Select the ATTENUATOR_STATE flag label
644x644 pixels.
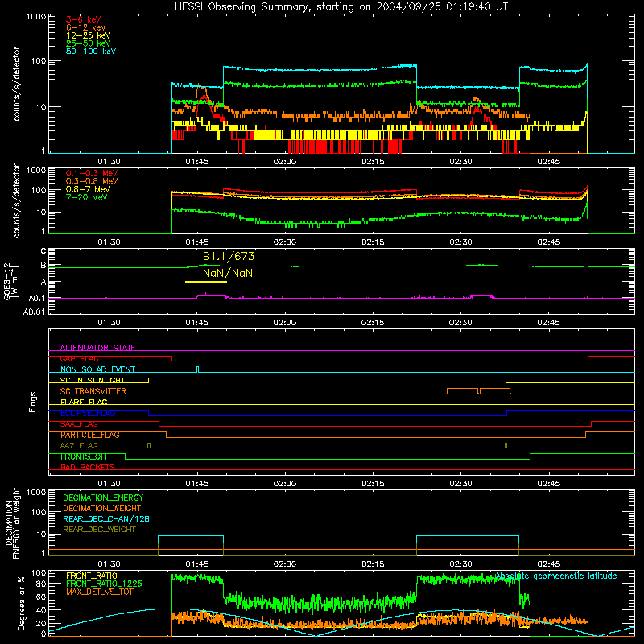pyautogui.click(x=97, y=348)
